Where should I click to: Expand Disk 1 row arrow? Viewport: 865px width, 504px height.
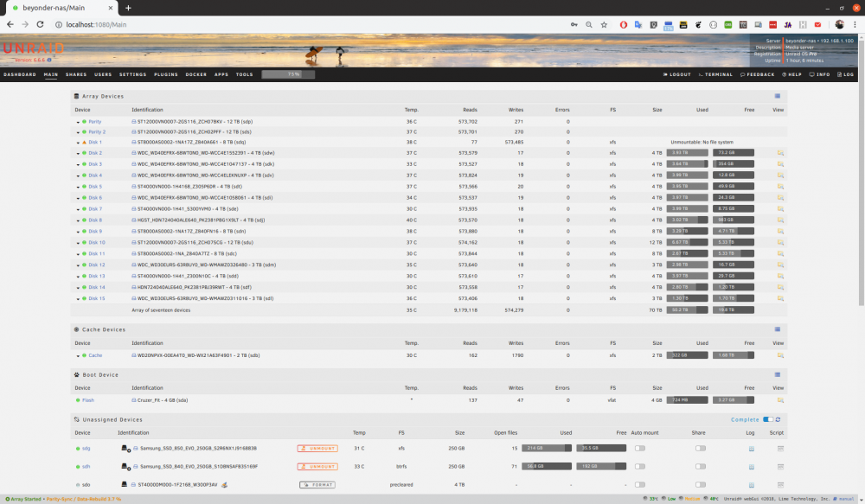[x=78, y=143]
